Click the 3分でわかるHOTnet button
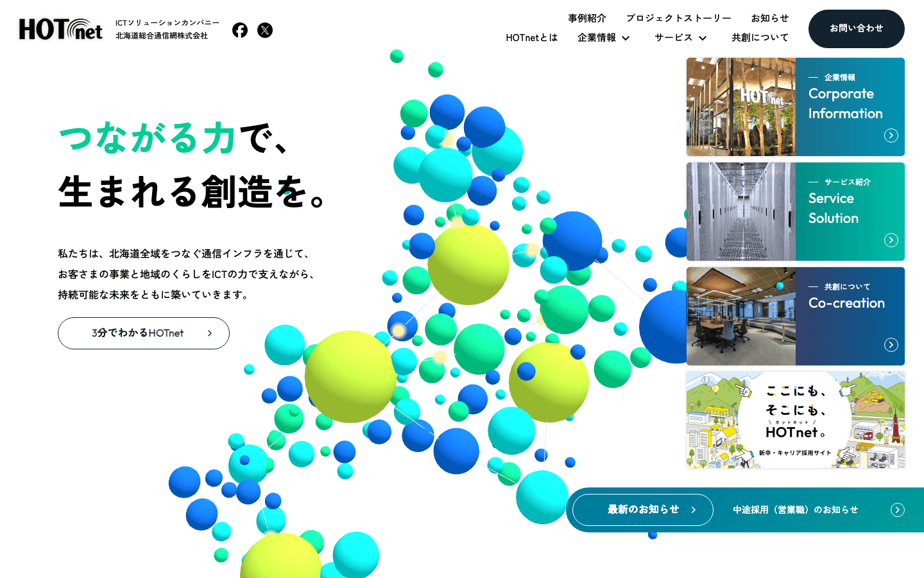 pos(144,333)
